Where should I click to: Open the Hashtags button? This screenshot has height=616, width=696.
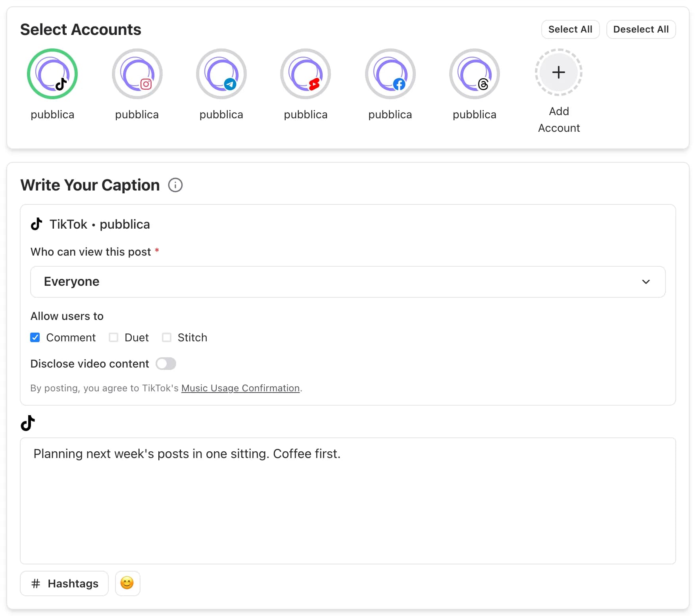(64, 583)
